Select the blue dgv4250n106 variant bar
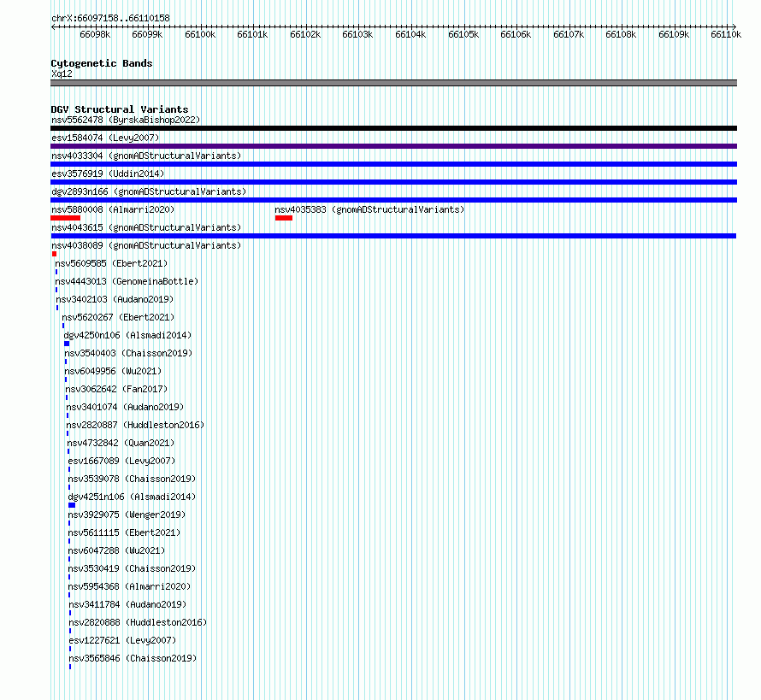The height and width of the screenshot is (700, 761). (67, 344)
